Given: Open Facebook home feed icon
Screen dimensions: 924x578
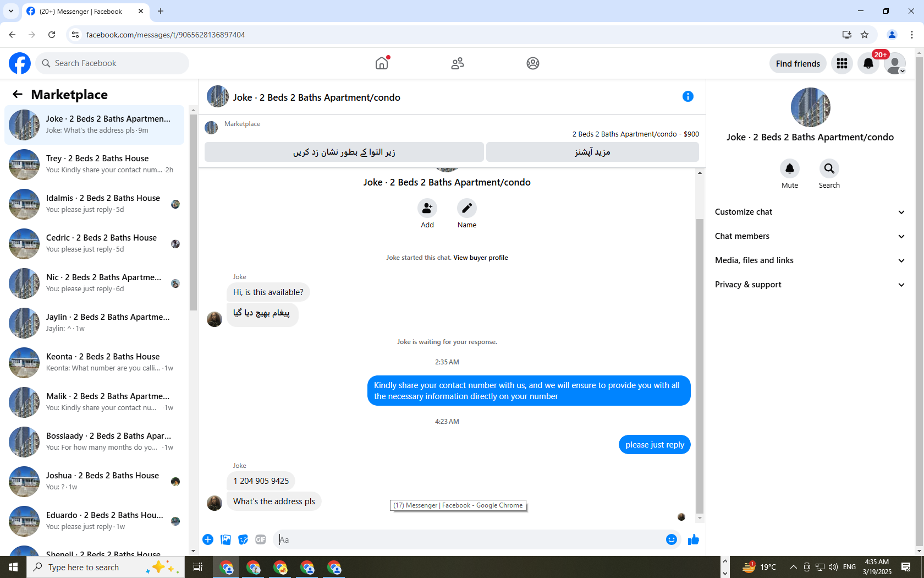Looking at the screenshot, I should pos(382,63).
